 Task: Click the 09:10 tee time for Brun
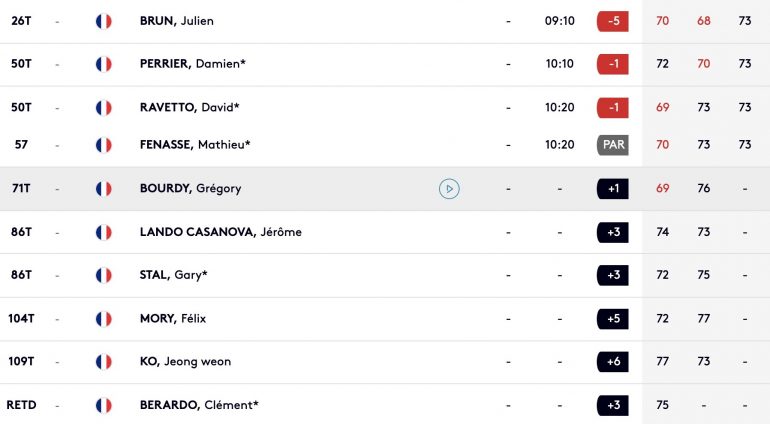559,21
